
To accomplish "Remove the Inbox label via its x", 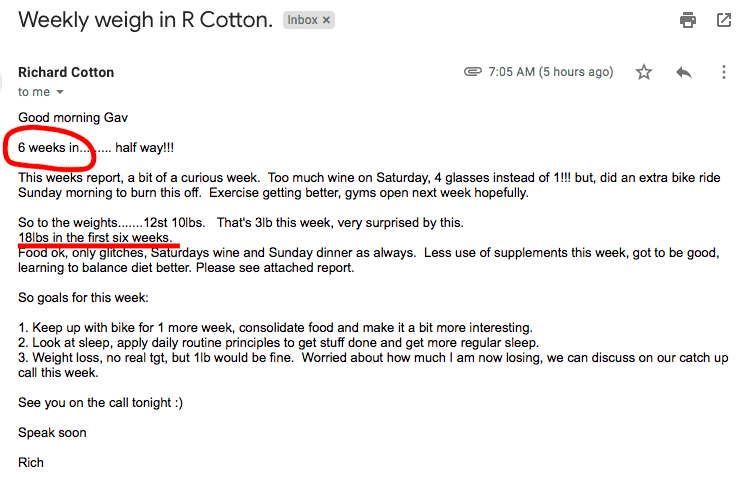I will tap(326, 20).
